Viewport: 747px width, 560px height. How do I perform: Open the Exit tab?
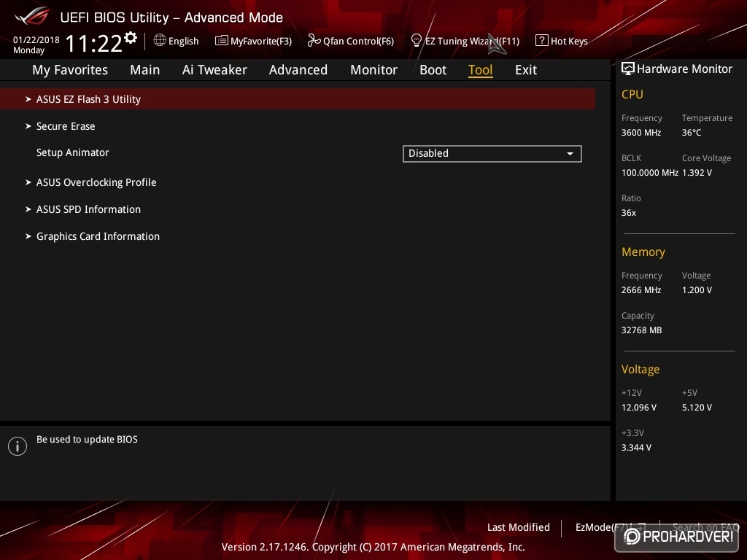tap(526, 70)
